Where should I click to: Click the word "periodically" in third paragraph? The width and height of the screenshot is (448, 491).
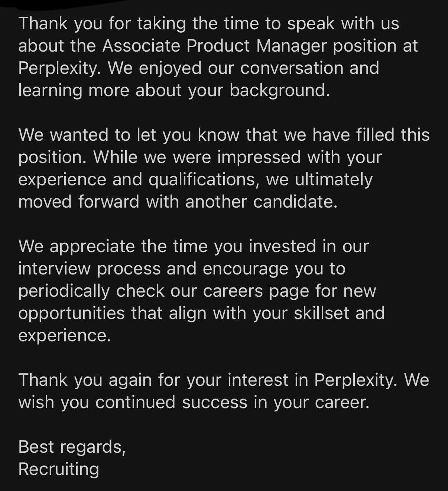[x=64, y=291]
